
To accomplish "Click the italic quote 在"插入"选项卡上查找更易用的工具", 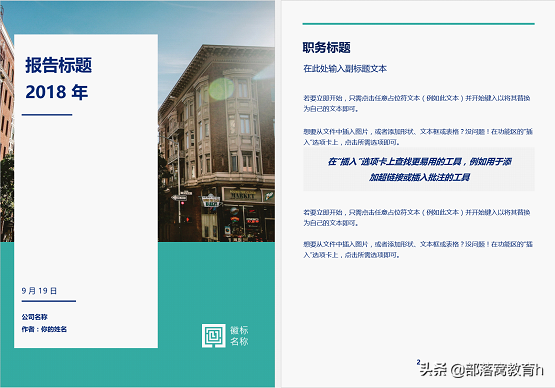I will (x=419, y=169).
